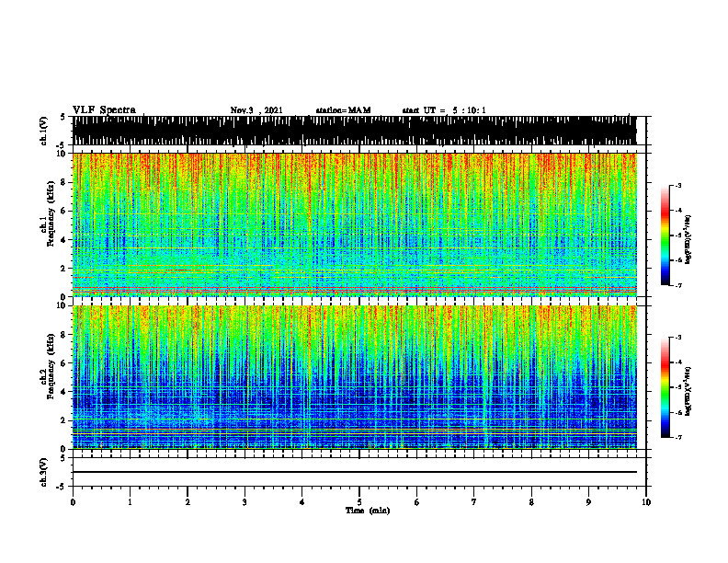This screenshot has height=563, width=728.
Task: Click time axis tick label "9"
Action: tap(588, 502)
